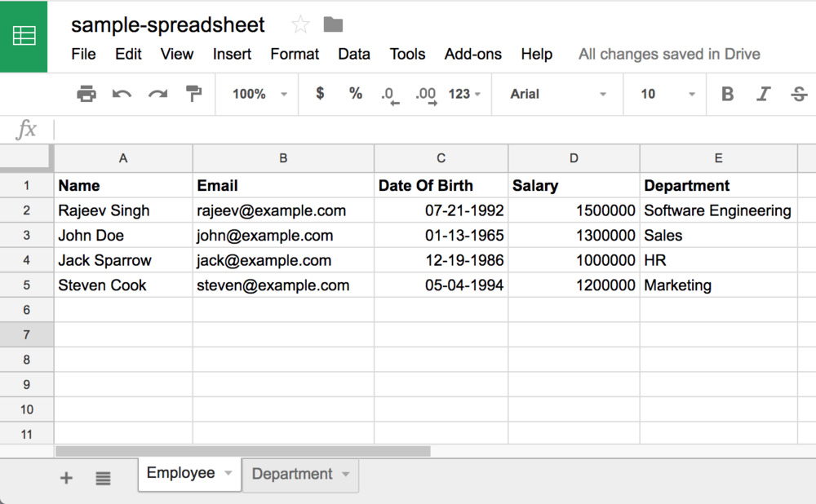Select the john@example.com cell
Image resolution: width=816 pixels, height=504 pixels.
click(x=283, y=235)
